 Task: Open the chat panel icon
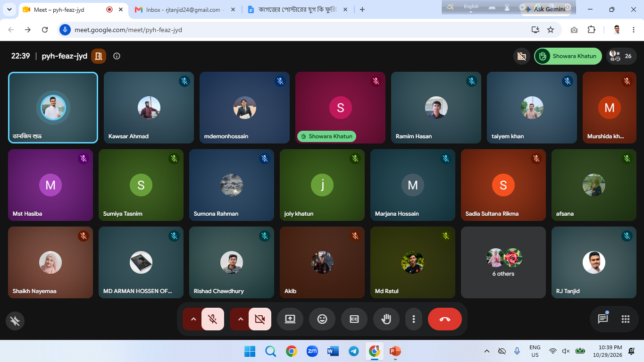coord(603,319)
